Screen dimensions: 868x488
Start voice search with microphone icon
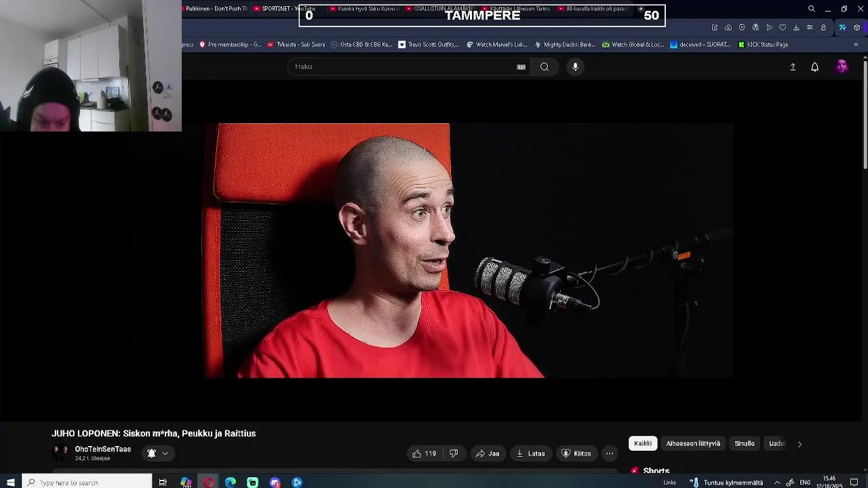[x=575, y=66]
